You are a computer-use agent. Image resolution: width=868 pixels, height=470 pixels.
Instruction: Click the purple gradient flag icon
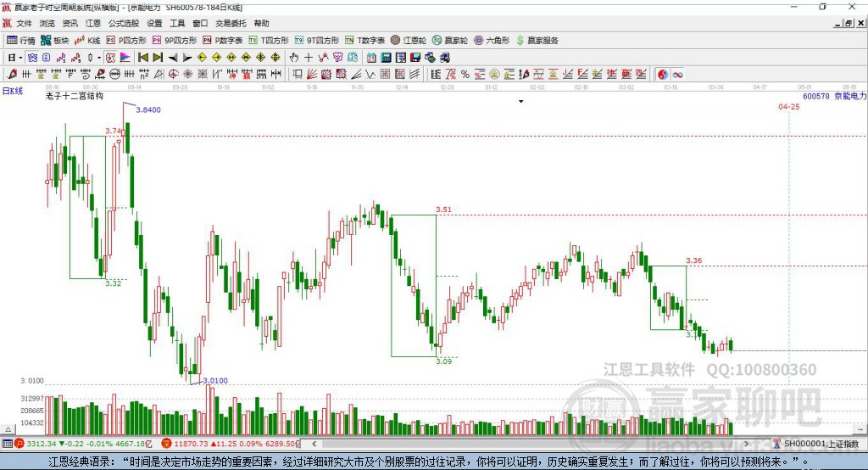125,58
